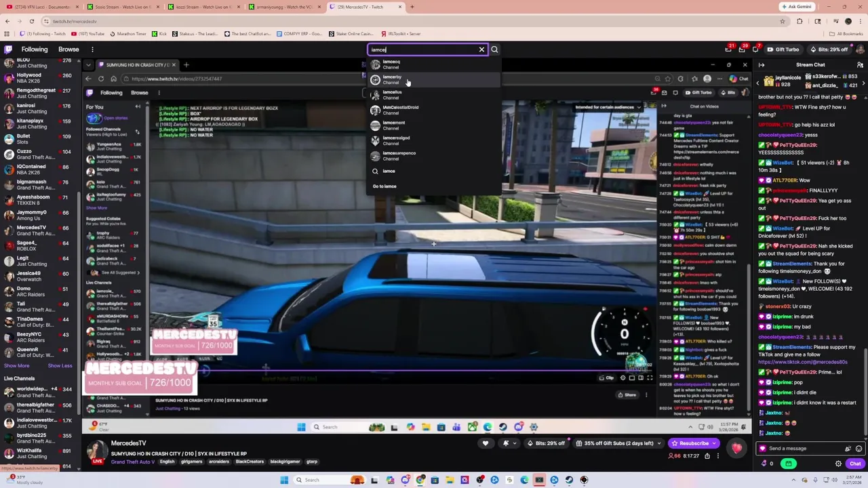This screenshot has width=868, height=488.
Task: Show previous gift leaderboard entry arrow
Action: (x=759, y=83)
